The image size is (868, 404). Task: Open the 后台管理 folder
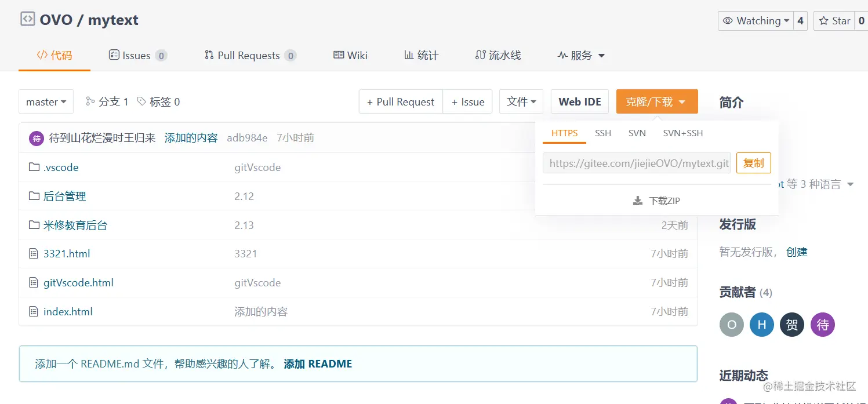[x=65, y=196]
